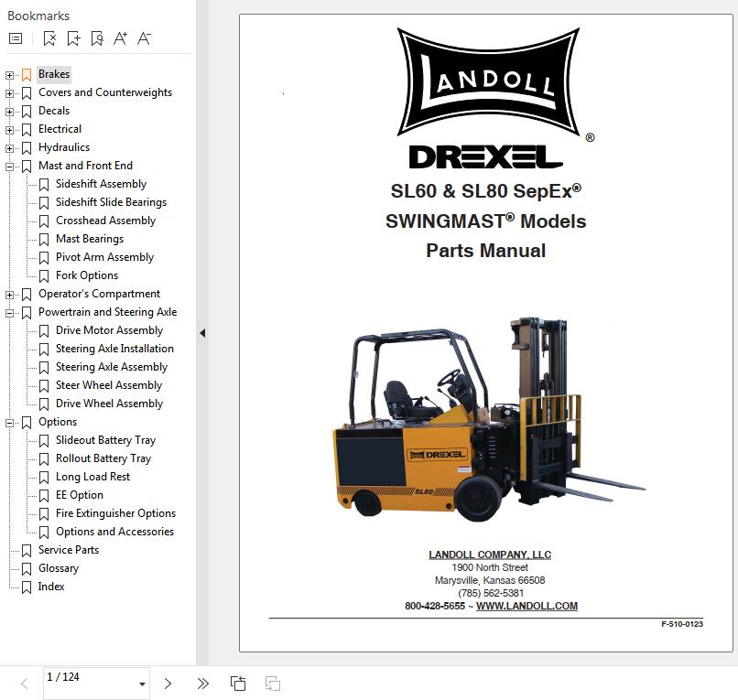Viewport: 738px width, 700px height.
Task: Open the Service Parts bookmark
Action: click(x=69, y=550)
